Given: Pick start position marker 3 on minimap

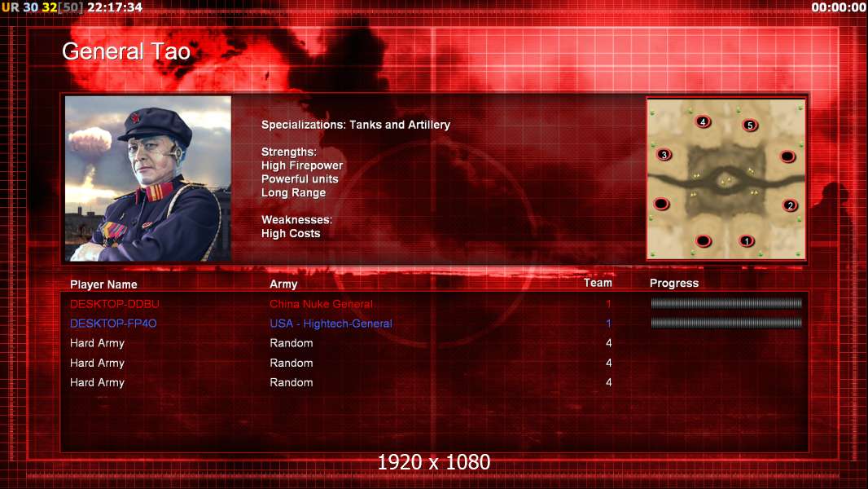Looking at the screenshot, I should tap(664, 155).
